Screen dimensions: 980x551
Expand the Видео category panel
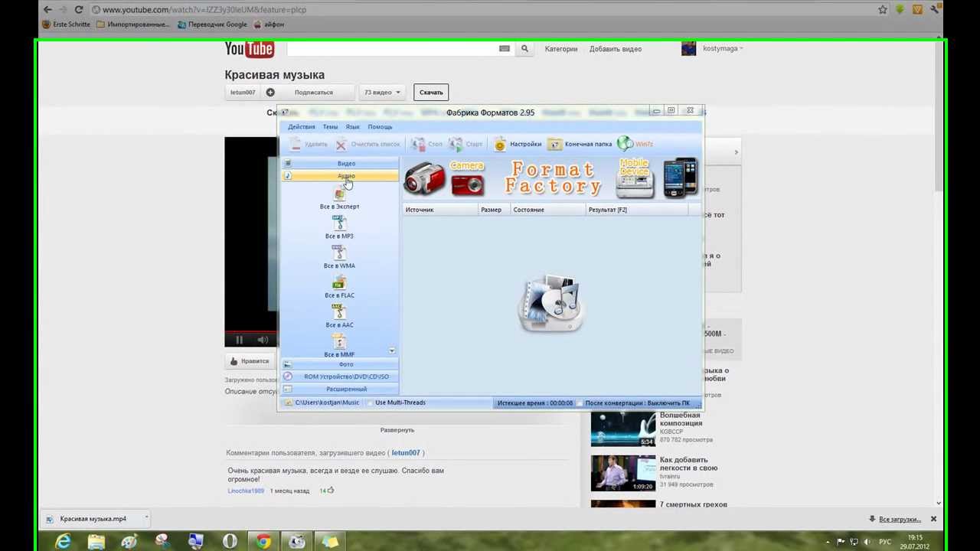click(x=341, y=163)
